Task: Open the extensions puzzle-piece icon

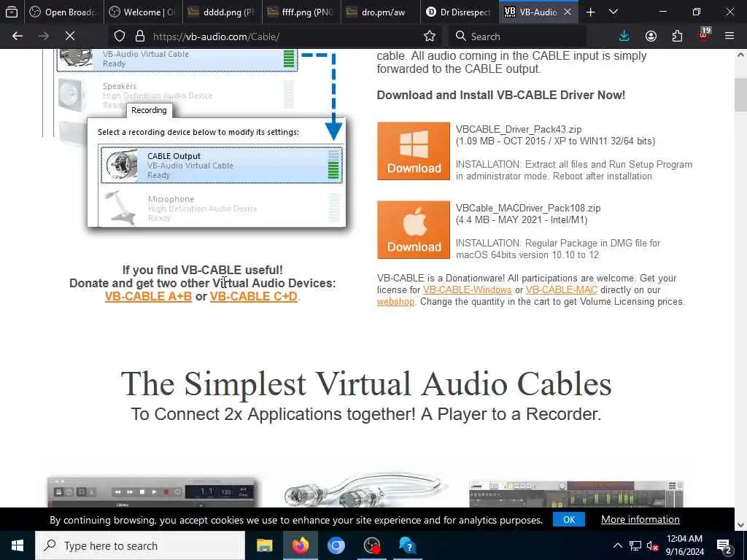Action: pos(677,36)
